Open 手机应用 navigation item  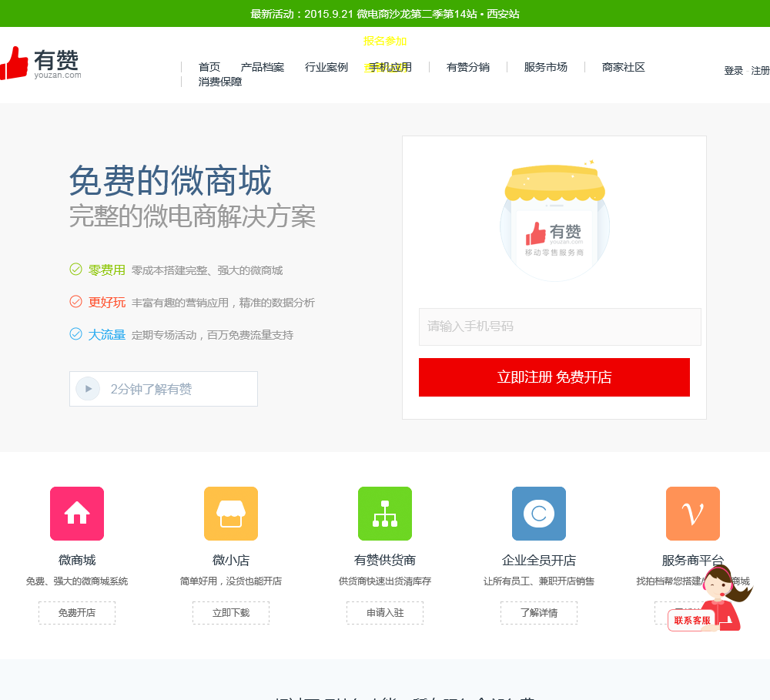pyautogui.click(x=390, y=67)
